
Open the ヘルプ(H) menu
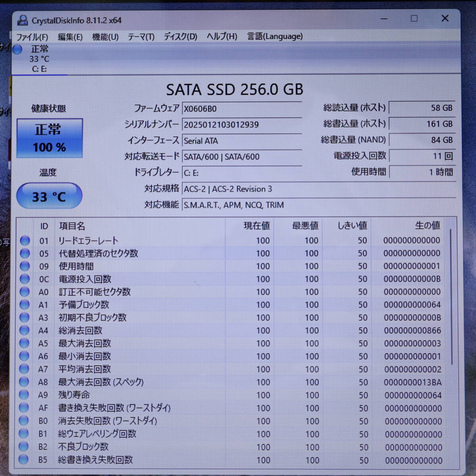[x=222, y=36]
